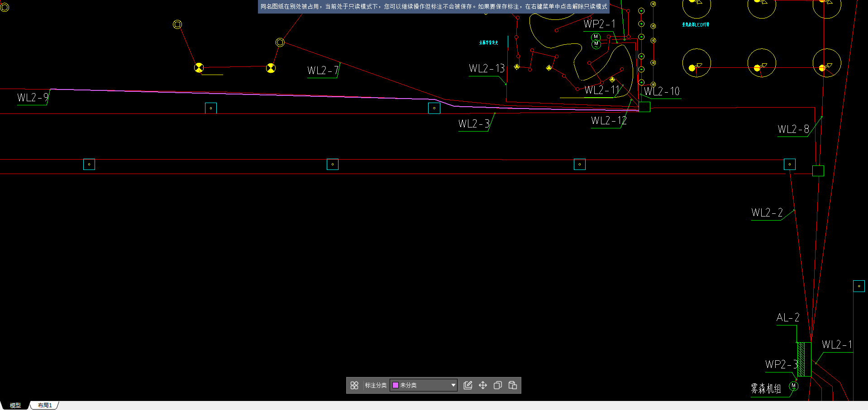Select the WP2-1 circuit label
The height and width of the screenshot is (410, 868).
pos(599,24)
